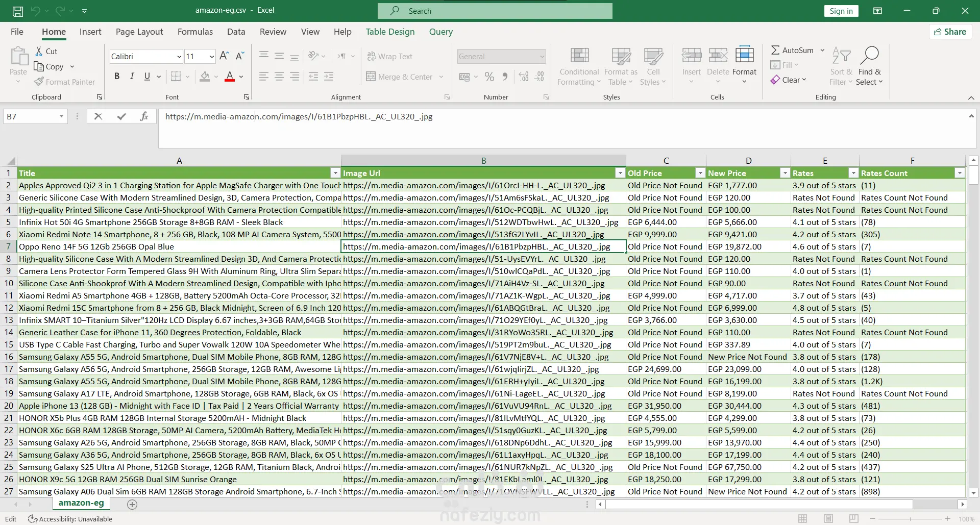Toggle Wrap Text for the cell
The height and width of the screenshot is (525, 980).
[x=390, y=56]
